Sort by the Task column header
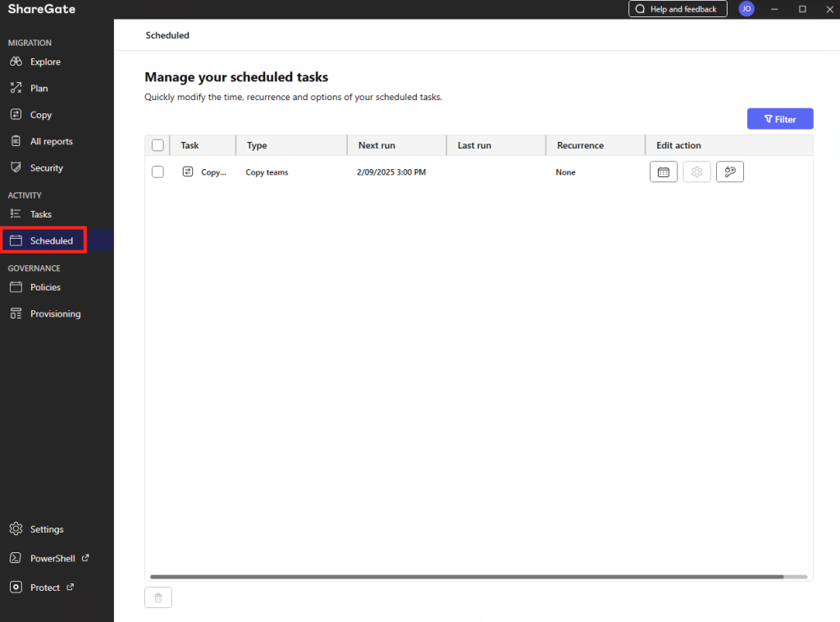 pyautogui.click(x=203, y=145)
